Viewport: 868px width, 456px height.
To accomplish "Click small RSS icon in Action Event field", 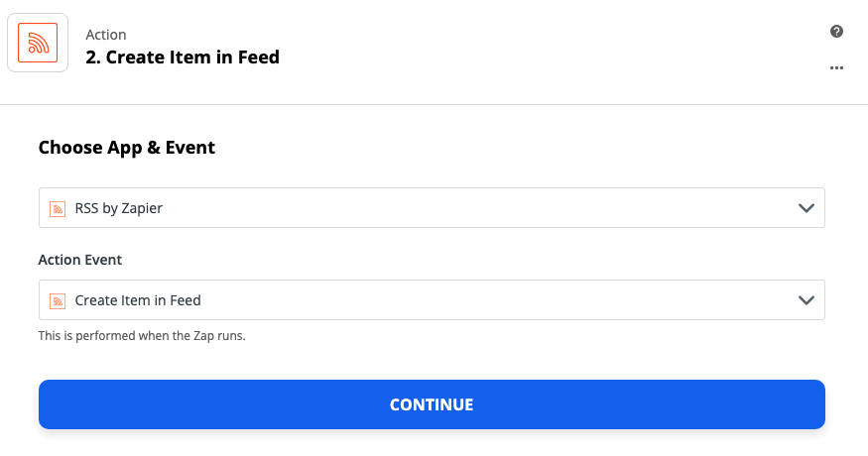I will tap(58, 300).
